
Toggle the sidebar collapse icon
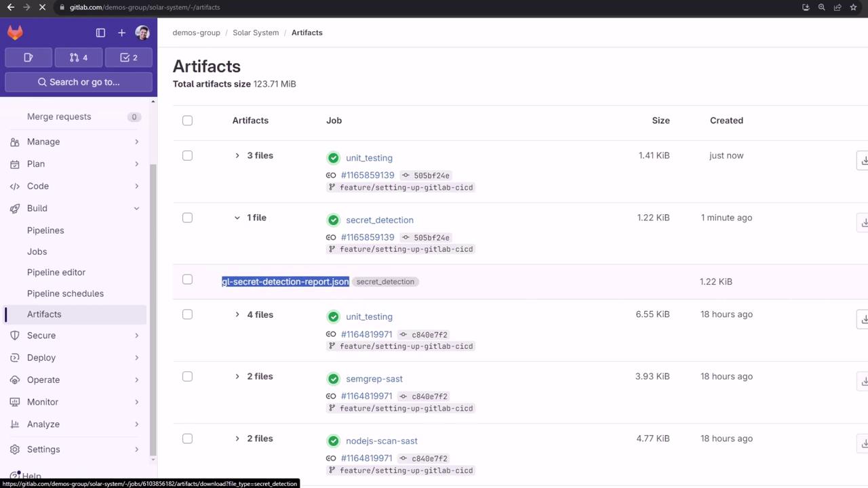click(x=100, y=33)
